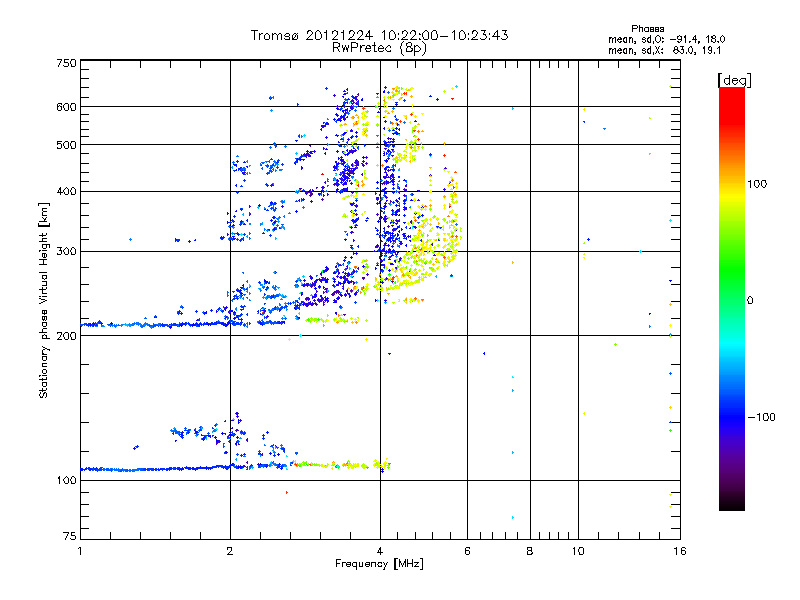The height and width of the screenshot is (600, 800).
Task: Click the x-axis tick label '6'
Action: coord(467,551)
